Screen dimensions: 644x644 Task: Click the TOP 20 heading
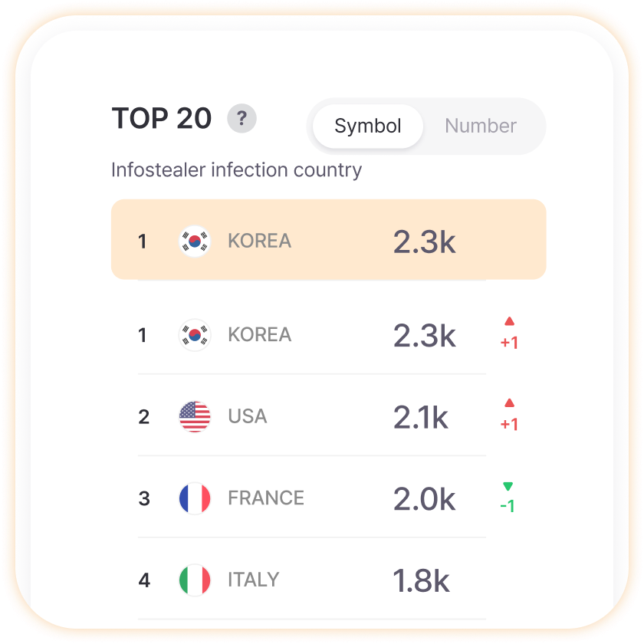(x=162, y=118)
